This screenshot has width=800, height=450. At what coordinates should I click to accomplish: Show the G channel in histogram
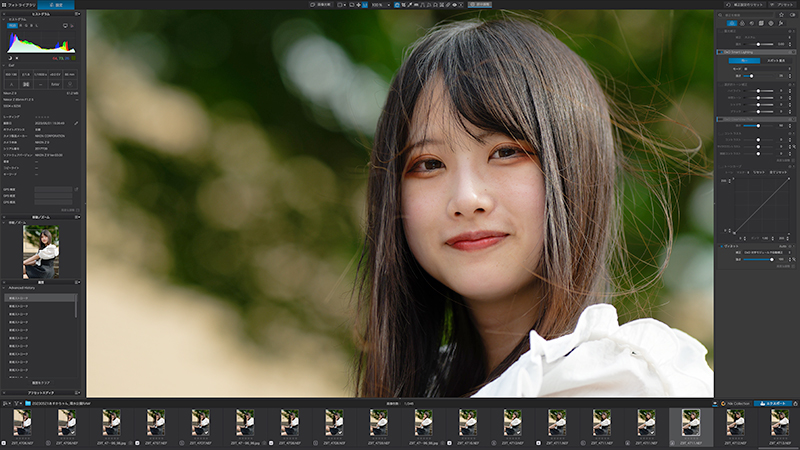(x=27, y=26)
